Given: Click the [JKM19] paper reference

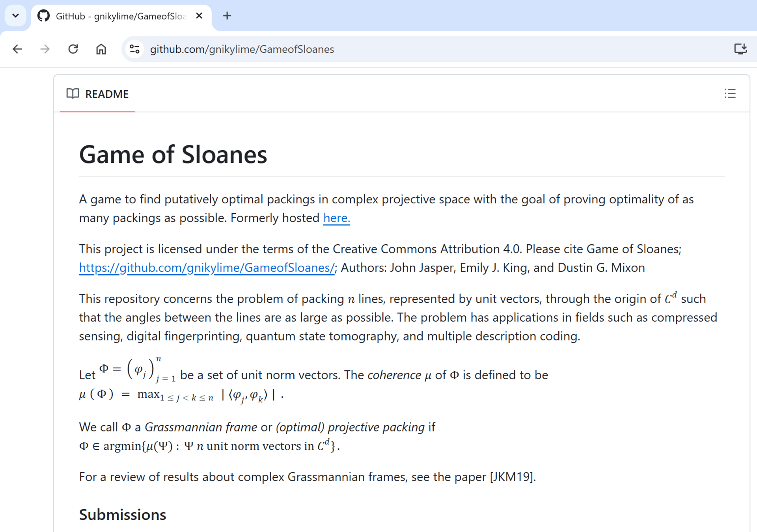Looking at the screenshot, I should (512, 477).
